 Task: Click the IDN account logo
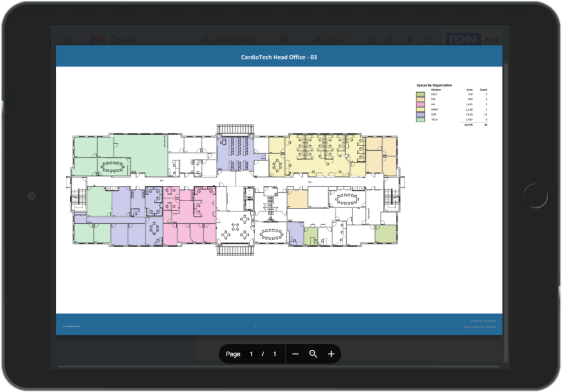(463, 39)
